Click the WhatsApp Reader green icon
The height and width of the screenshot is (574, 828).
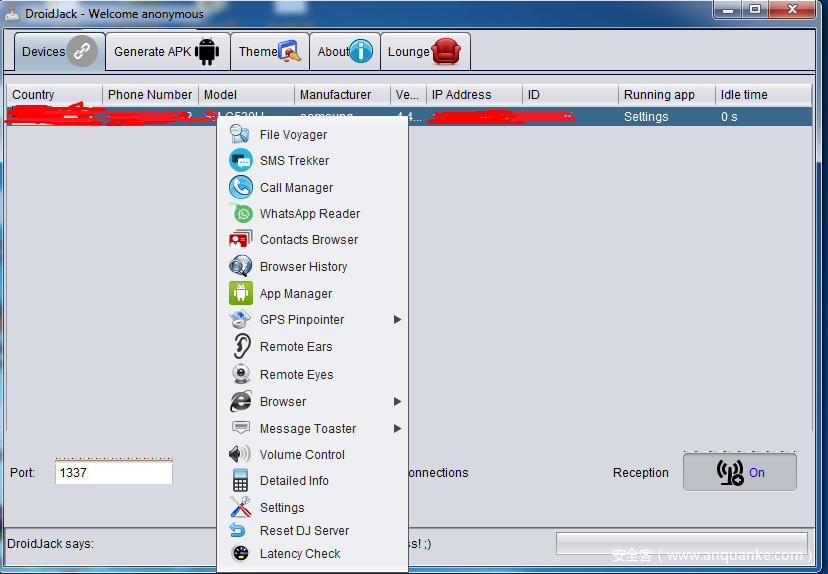pyautogui.click(x=241, y=213)
